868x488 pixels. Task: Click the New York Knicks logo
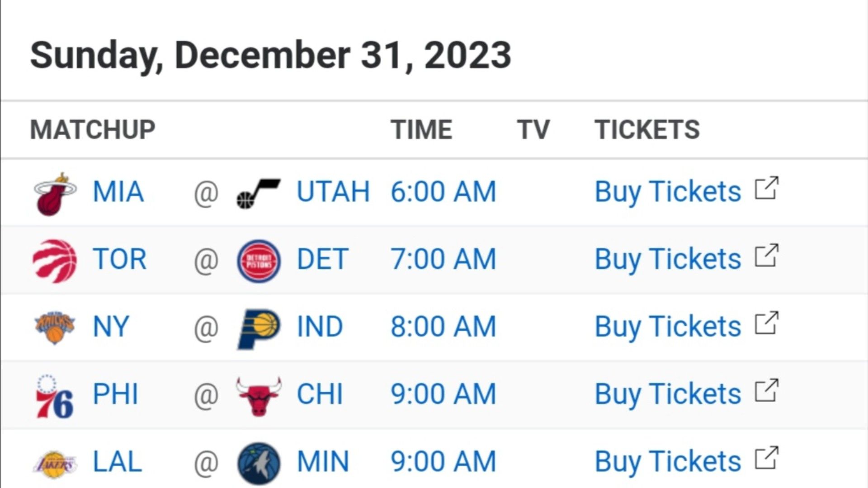tap(55, 328)
